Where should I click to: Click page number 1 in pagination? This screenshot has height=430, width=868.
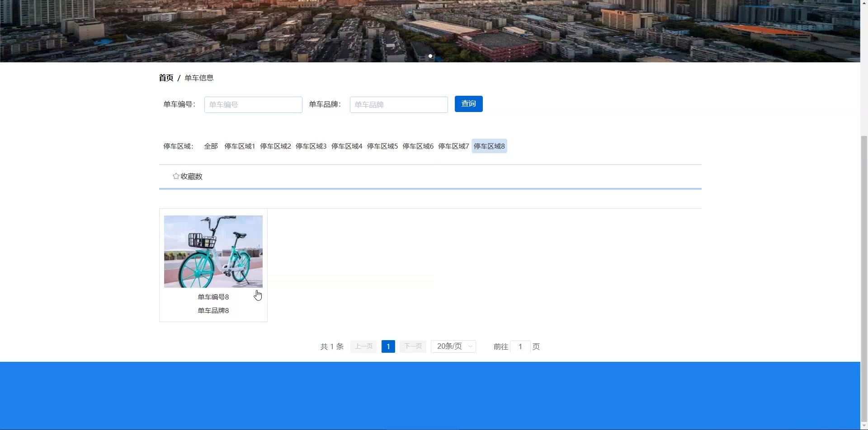tap(388, 346)
